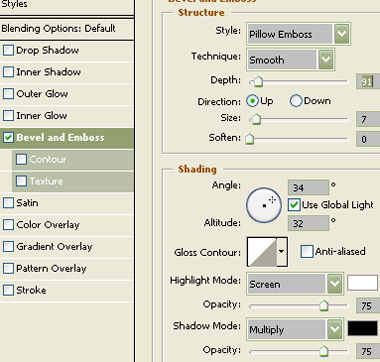
Task: Select the Down direction radio button
Action: coord(296,101)
